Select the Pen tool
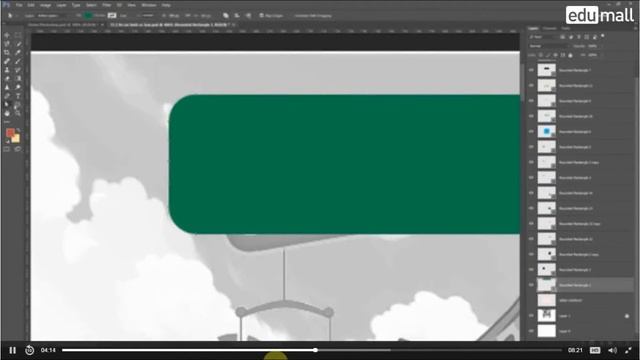 coord(7,96)
